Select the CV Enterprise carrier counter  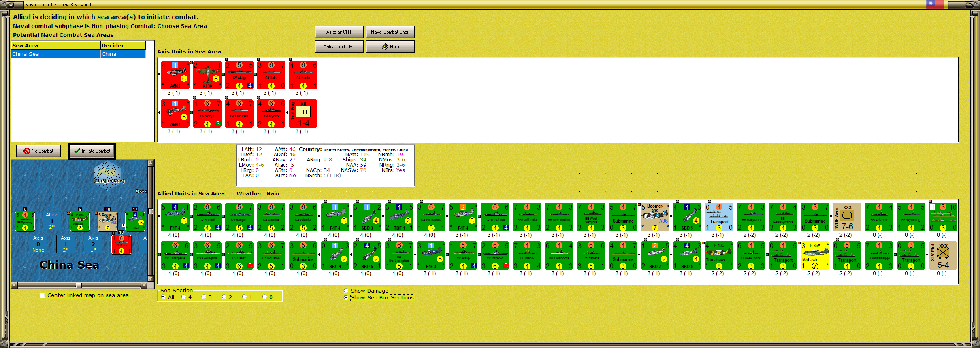point(175,256)
